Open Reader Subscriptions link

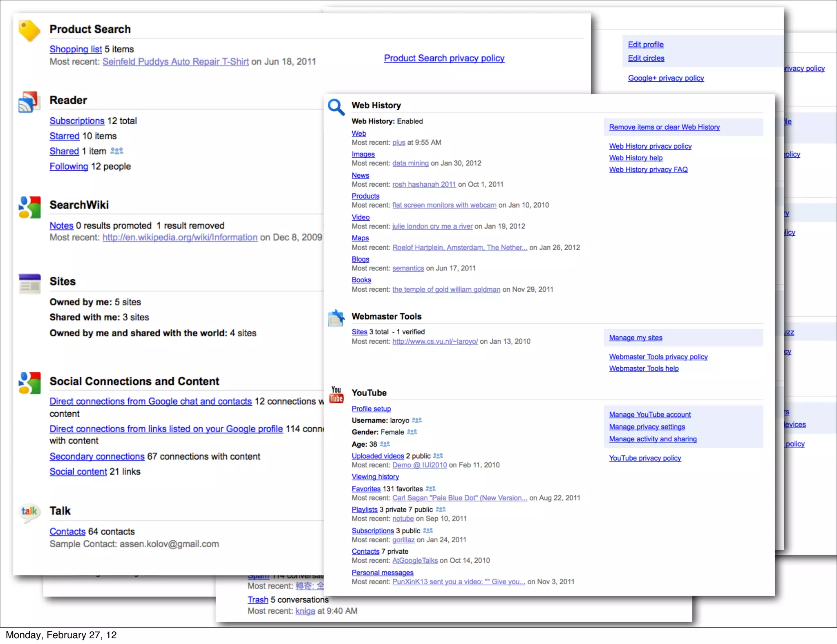pyautogui.click(x=77, y=121)
